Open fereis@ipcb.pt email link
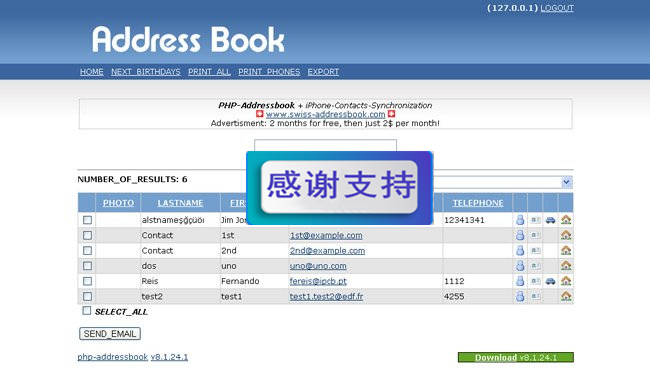Image resolution: width=650 pixels, height=377 pixels. coord(318,281)
